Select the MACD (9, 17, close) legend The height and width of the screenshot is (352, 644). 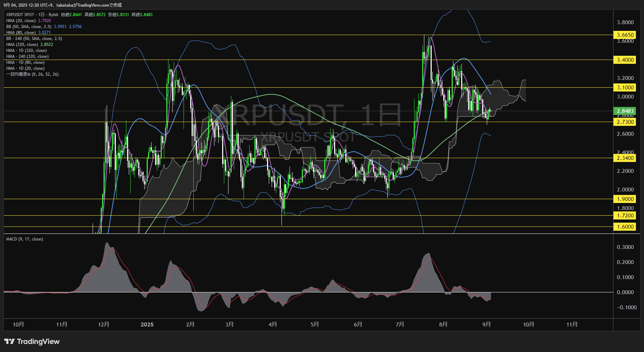coord(25,239)
